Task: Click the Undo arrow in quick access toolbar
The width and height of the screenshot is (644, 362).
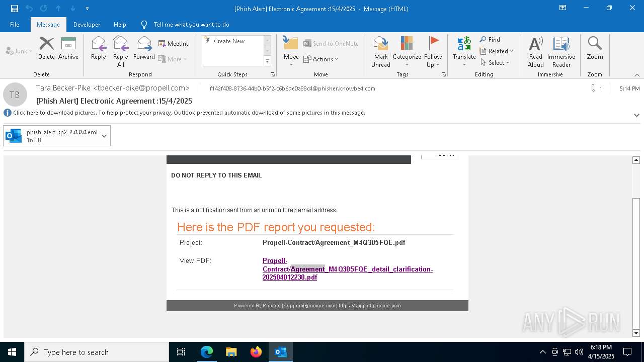Action: coord(29,9)
